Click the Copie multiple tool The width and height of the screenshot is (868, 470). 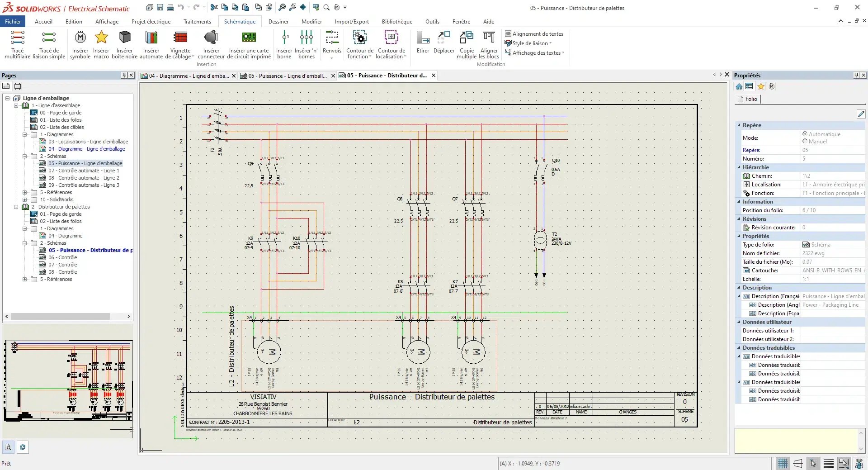point(467,44)
